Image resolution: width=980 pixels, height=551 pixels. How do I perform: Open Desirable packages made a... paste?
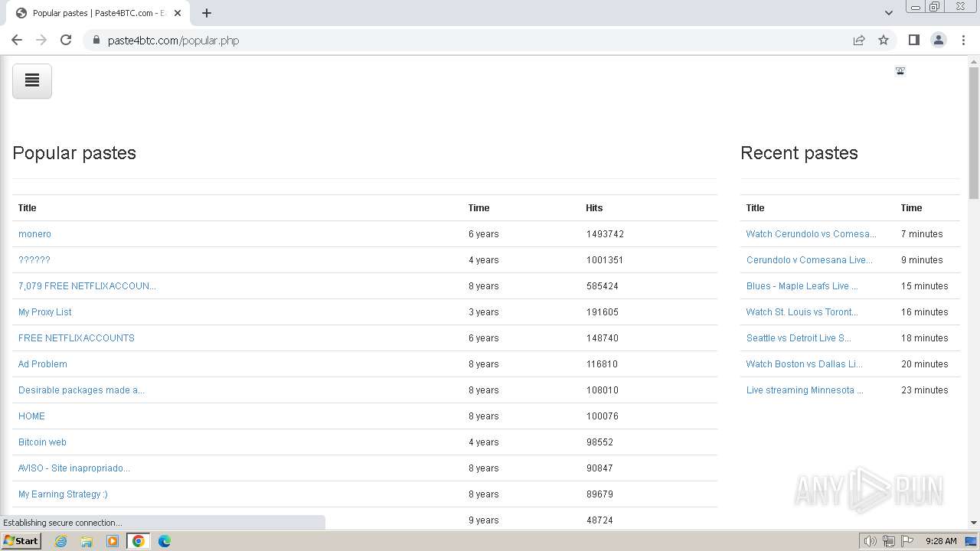point(81,390)
